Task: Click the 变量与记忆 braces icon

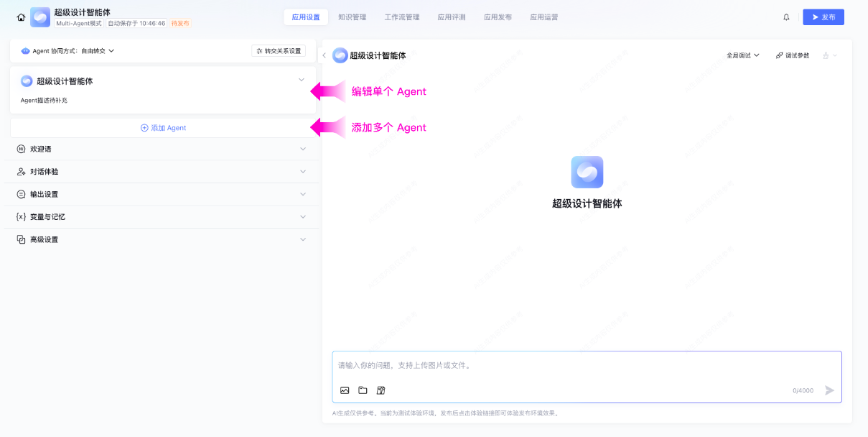Action: tap(21, 216)
